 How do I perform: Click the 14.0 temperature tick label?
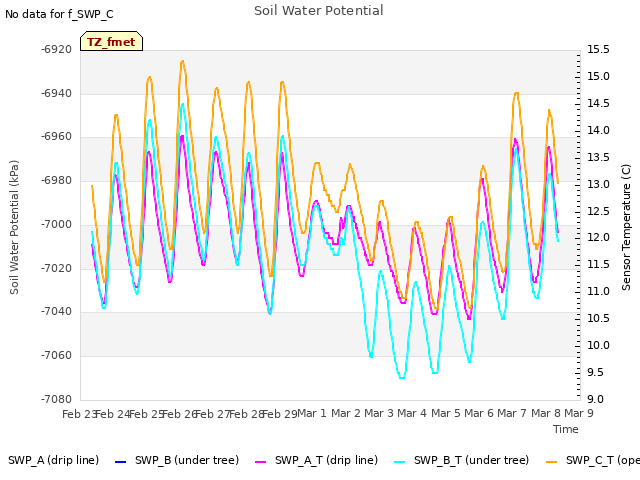pyautogui.click(x=598, y=130)
